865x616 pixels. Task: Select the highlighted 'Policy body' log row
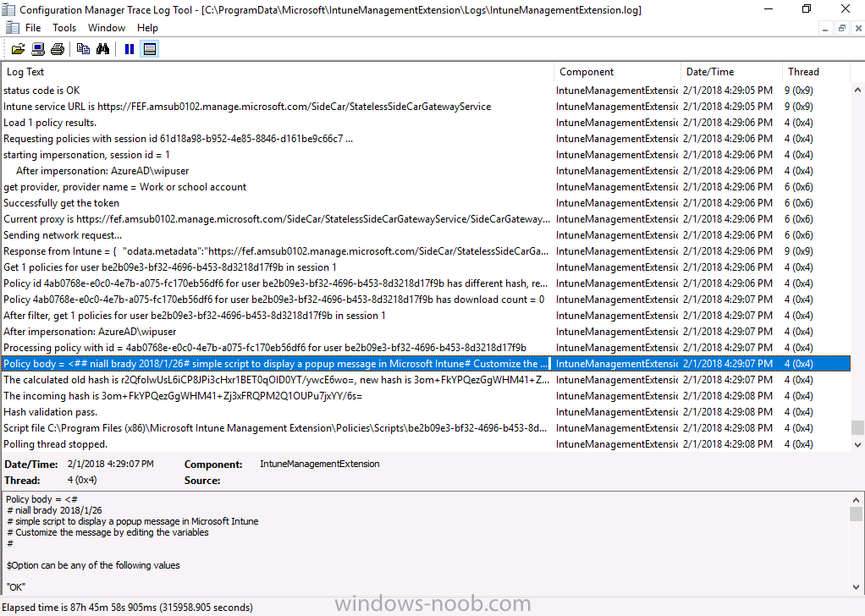point(426,364)
